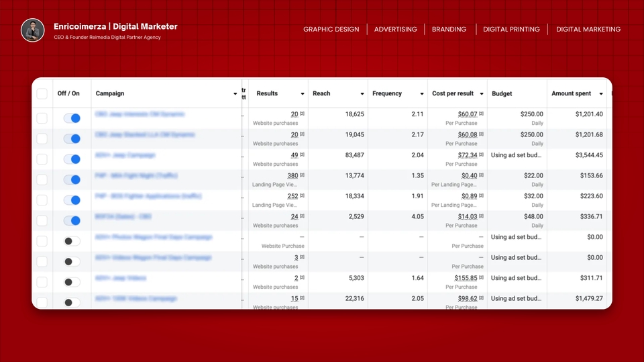Click footnote icon beside $0.89 cost
644x362 pixels.
482,196
